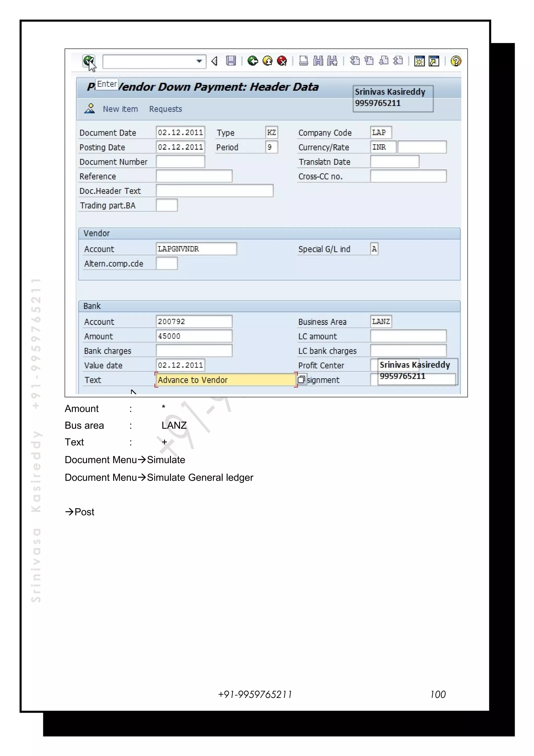Expand the command field dropdown arrow

point(199,61)
